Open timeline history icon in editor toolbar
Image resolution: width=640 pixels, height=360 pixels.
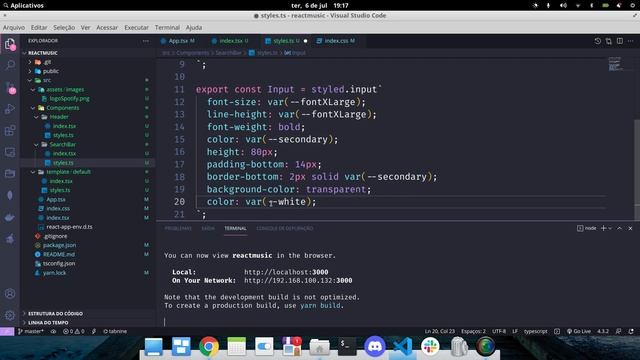tap(598, 41)
